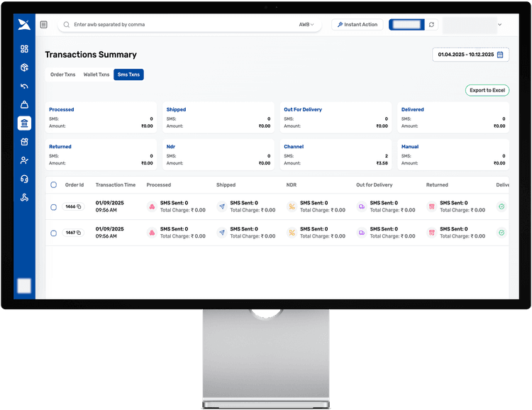Toggle the sidebar menu icon beside search
Screen dimensions: 532x410
pos(44,25)
